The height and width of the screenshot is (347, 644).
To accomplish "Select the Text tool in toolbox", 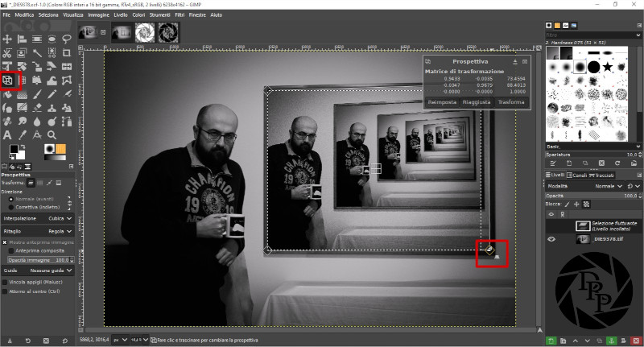I will pyautogui.click(x=8, y=134).
